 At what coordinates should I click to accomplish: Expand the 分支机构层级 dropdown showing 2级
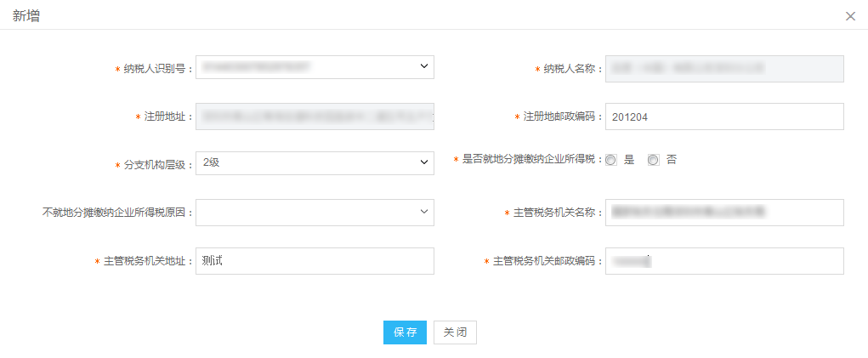[x=315, y=163]
